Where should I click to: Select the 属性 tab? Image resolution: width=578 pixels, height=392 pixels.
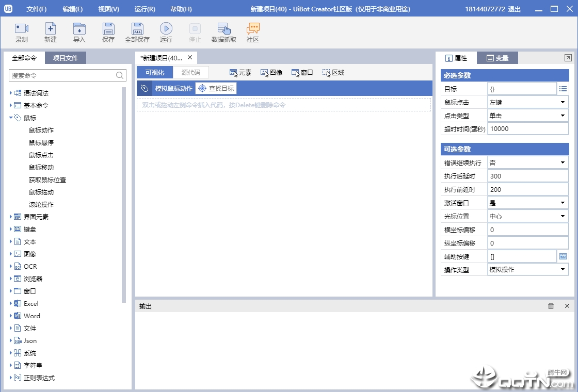pyautogui.click(x=456, y=58)
